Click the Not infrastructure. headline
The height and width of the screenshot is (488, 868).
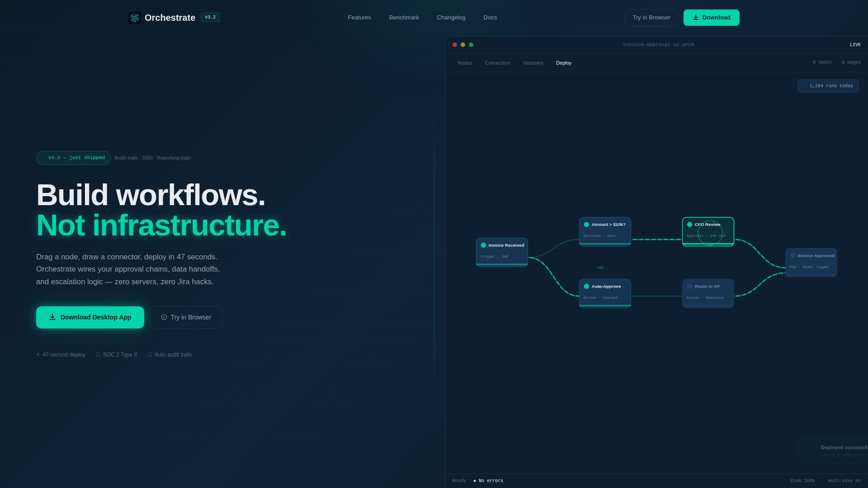pos(161,225)
